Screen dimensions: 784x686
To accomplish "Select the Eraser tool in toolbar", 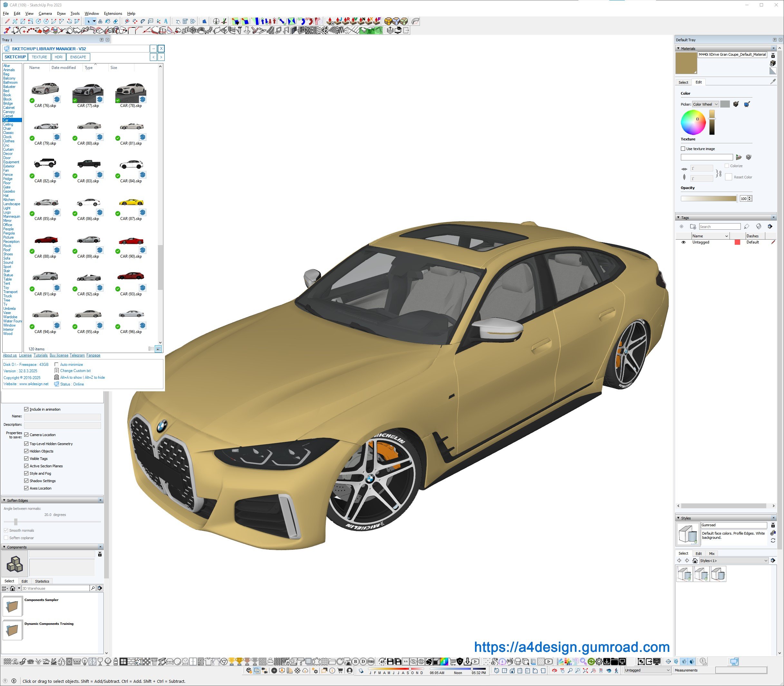I will [x=115, y=22].
